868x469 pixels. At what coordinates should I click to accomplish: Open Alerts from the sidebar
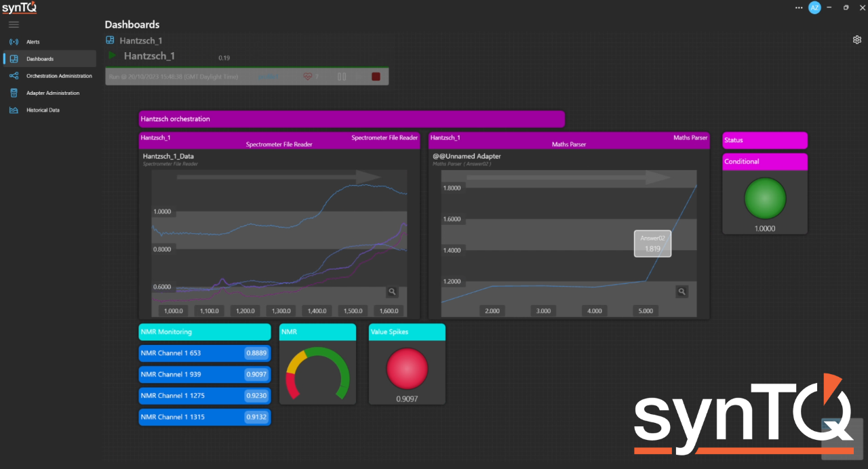[x=33, y=42]
